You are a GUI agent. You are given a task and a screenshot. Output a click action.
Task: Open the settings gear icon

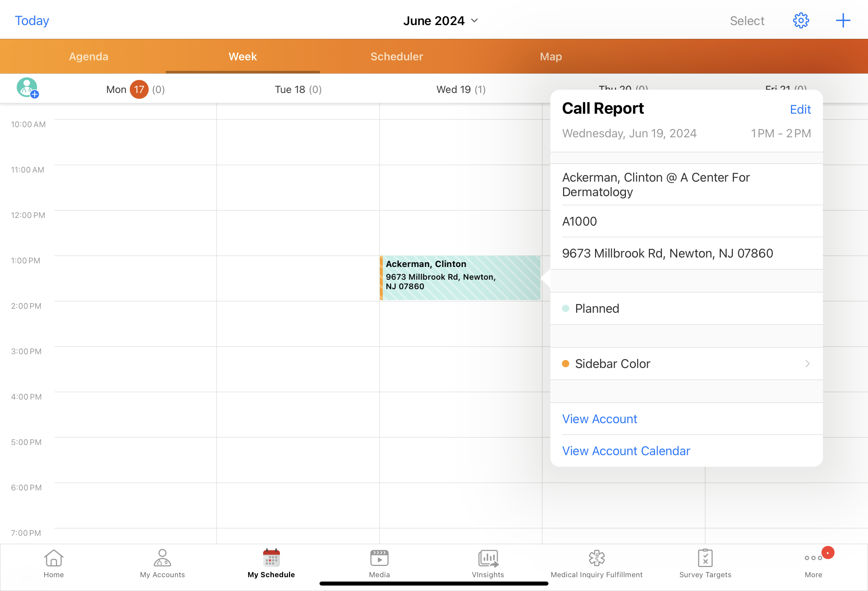[x=800, y=21]
